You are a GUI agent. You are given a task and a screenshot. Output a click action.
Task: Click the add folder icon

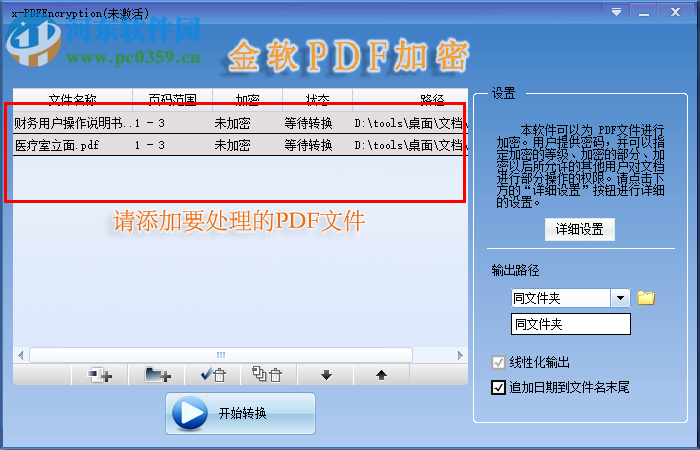tap(157, 375)
